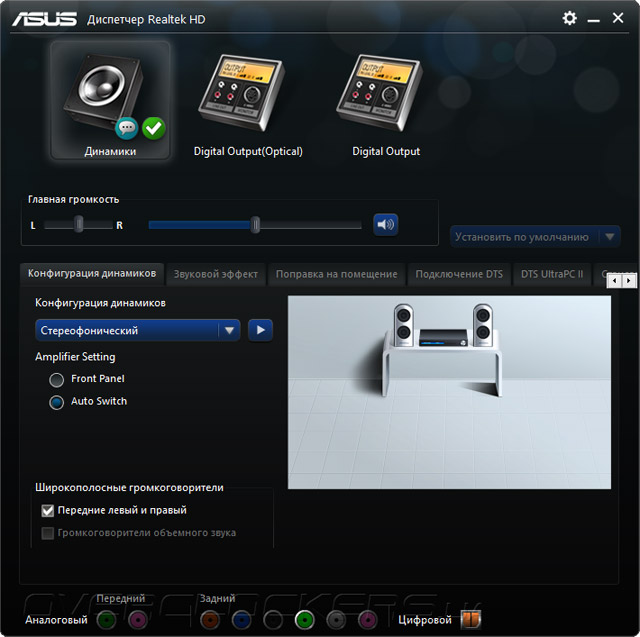Select the Digital Output(Optical) device
The image size is (640, 637).
[x=248, y=105]
